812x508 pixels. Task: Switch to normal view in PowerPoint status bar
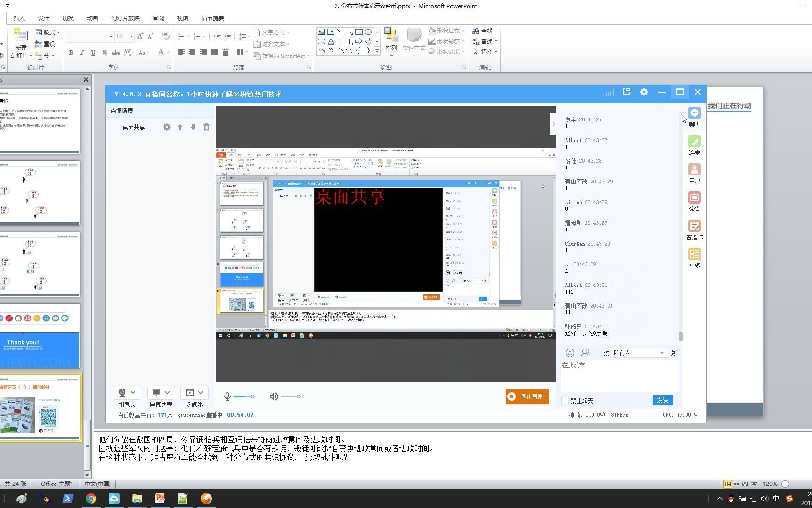[727, 484]
